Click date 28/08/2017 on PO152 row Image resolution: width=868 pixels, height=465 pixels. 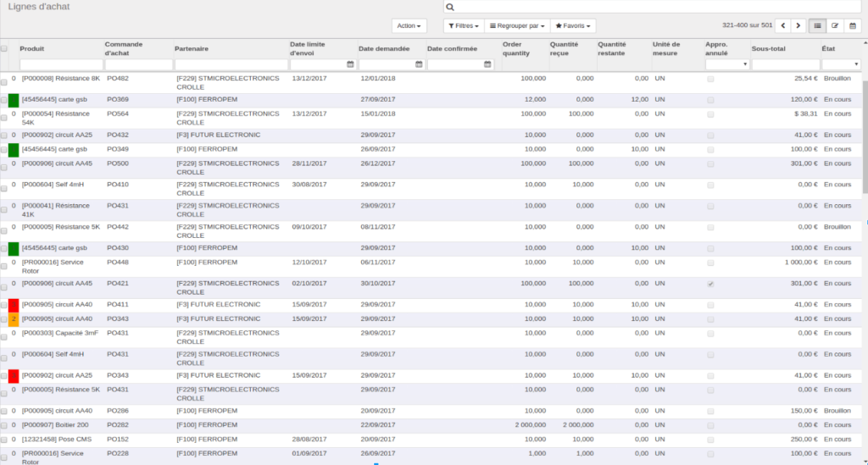309,440
